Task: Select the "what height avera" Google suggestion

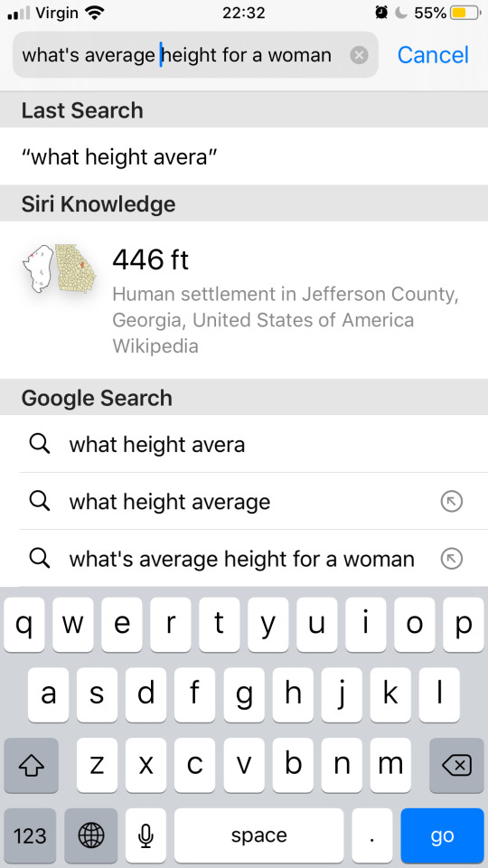Action: click(244, 444)
